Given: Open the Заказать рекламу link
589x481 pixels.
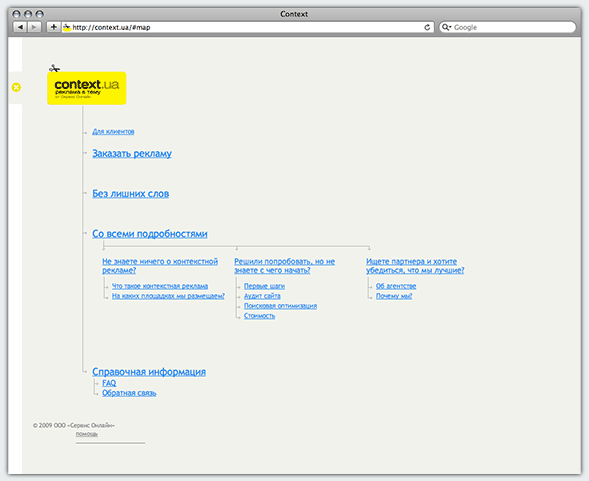Looking at the screenshot, I should tap(132, 154).
